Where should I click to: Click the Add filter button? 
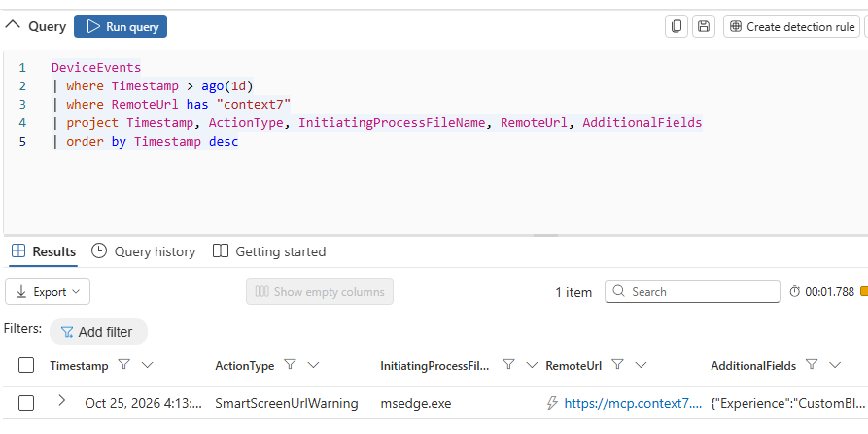tap(98, 332)
